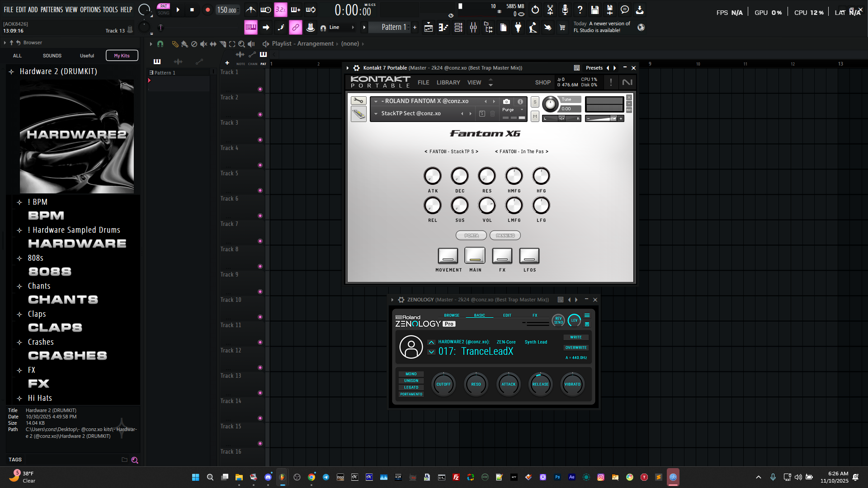Click the Purge button in Kontakt

508,110
